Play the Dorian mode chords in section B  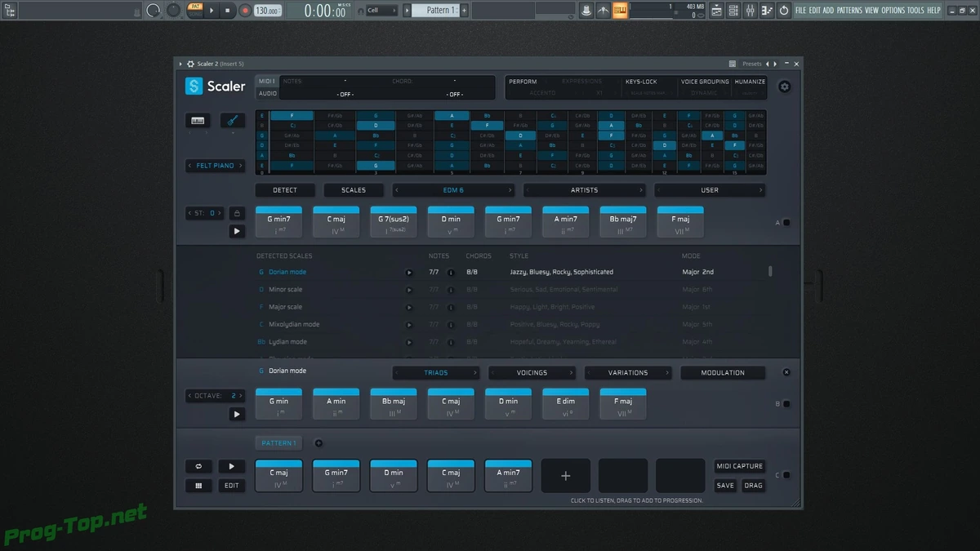237,414
